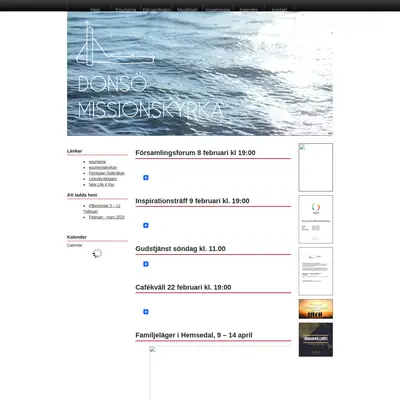Viewport: 400px width, 400px height.
Task: Open the Inspirationsträff 9 februari post title
Action: pyautogui.click(x=192, y=201)
